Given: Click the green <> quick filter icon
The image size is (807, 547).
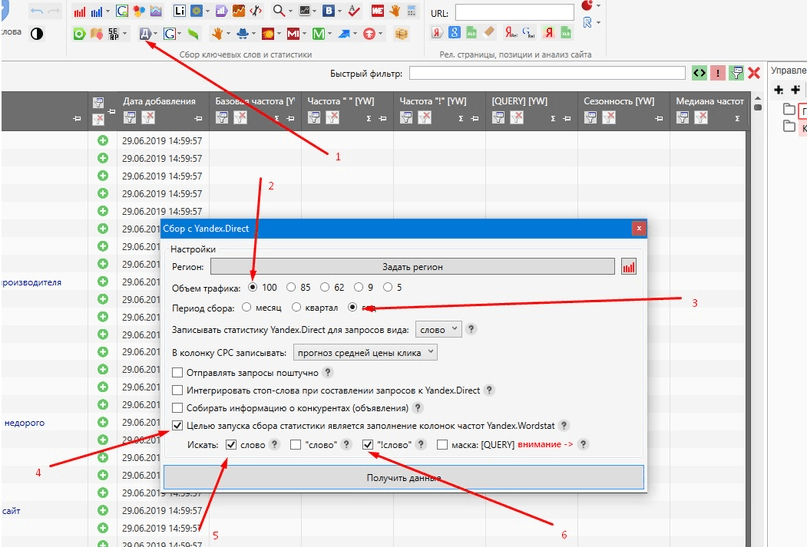Looking at the screenshot, I should click(699, 73).
